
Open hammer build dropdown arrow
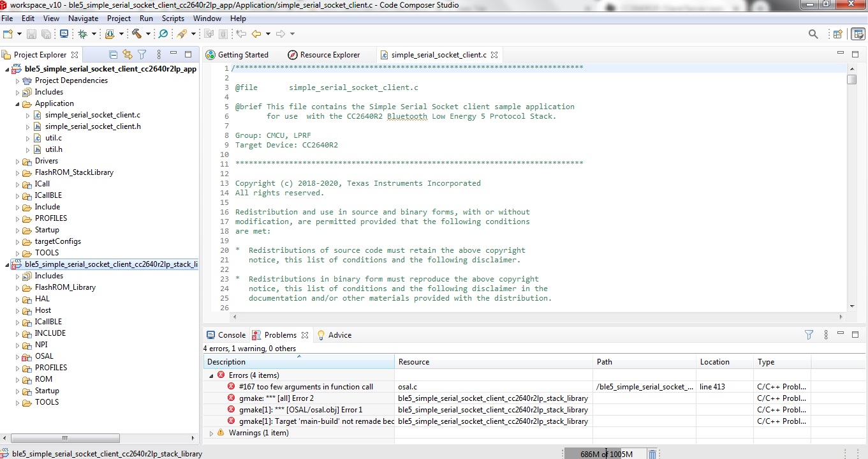[x=148, y=34]
